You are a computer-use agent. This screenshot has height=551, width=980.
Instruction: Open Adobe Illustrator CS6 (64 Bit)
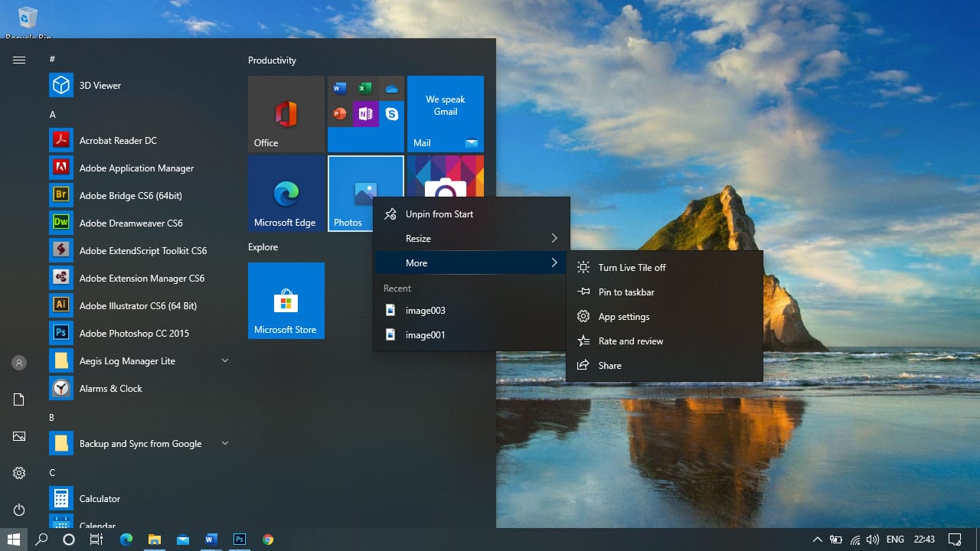pyautogui.click(x=137, y=306)
